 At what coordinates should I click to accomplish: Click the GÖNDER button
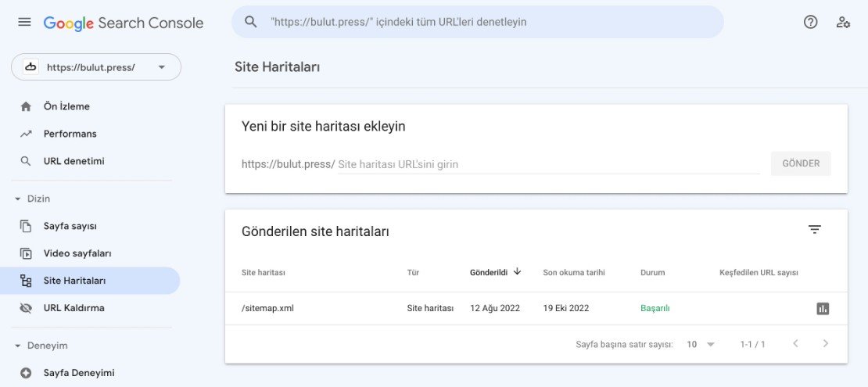click(801, 163)
